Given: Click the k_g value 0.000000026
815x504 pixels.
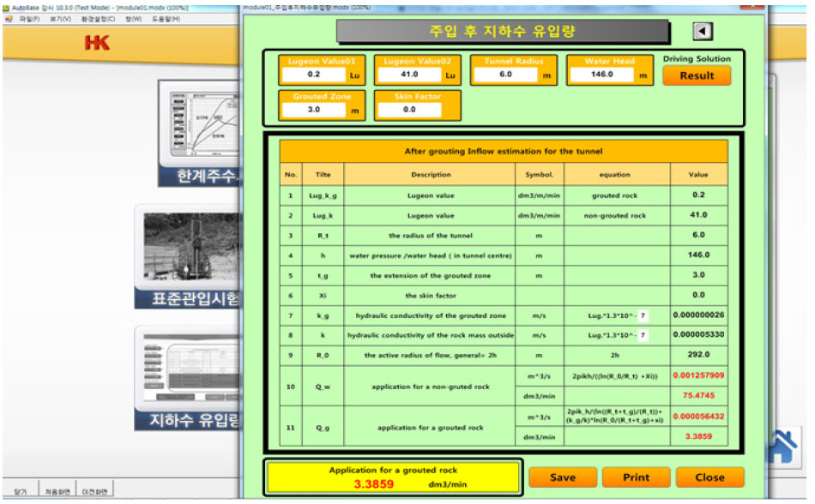Looking at the screenshot, I should point(698,315).
